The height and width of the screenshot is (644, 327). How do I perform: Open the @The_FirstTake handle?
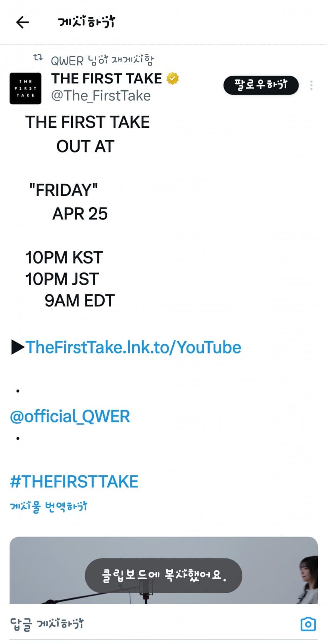pyautogui.click(x=101, y=96)
